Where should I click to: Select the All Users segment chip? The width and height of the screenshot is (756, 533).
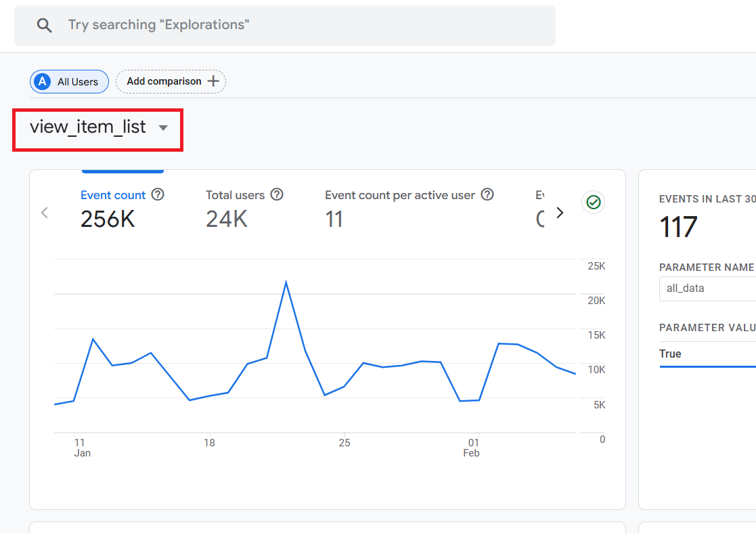tap(69, 81)
